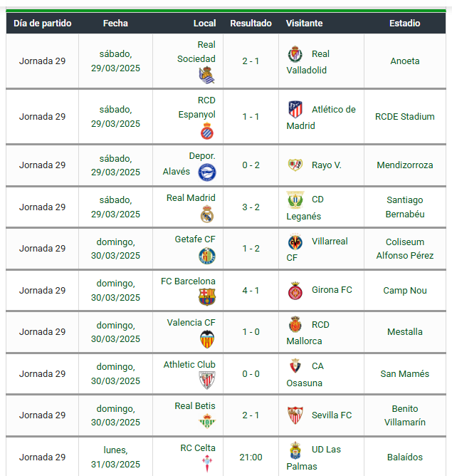Click the Real Madrid crest icon
This screenshot has width=452, height=476.
click(207, 214)
